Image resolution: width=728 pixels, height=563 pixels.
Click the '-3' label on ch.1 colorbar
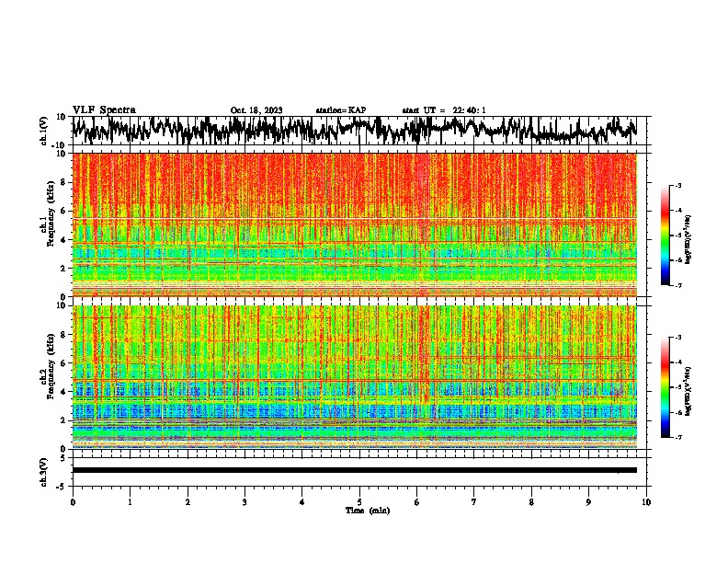pyautogui.click(x=677, y=185)
